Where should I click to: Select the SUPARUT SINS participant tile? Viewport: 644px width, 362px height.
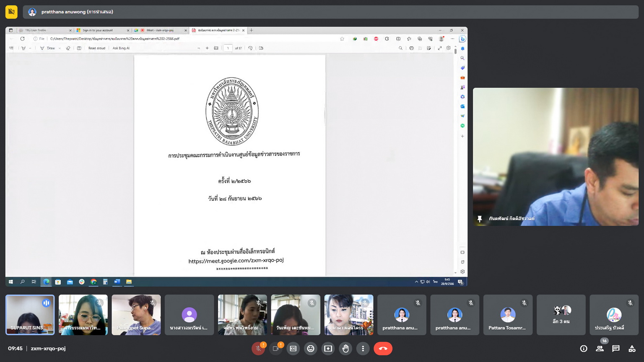[30, 315]
